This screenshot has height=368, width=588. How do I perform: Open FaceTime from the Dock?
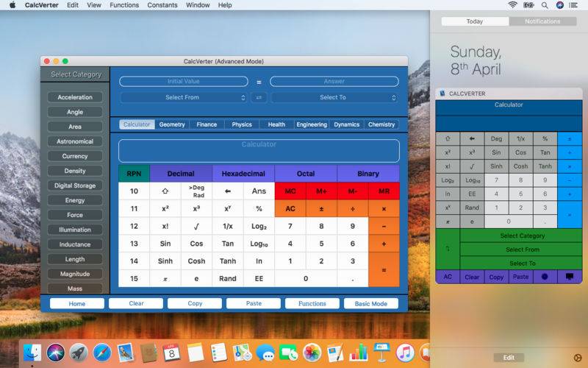(x=288, y=353)
